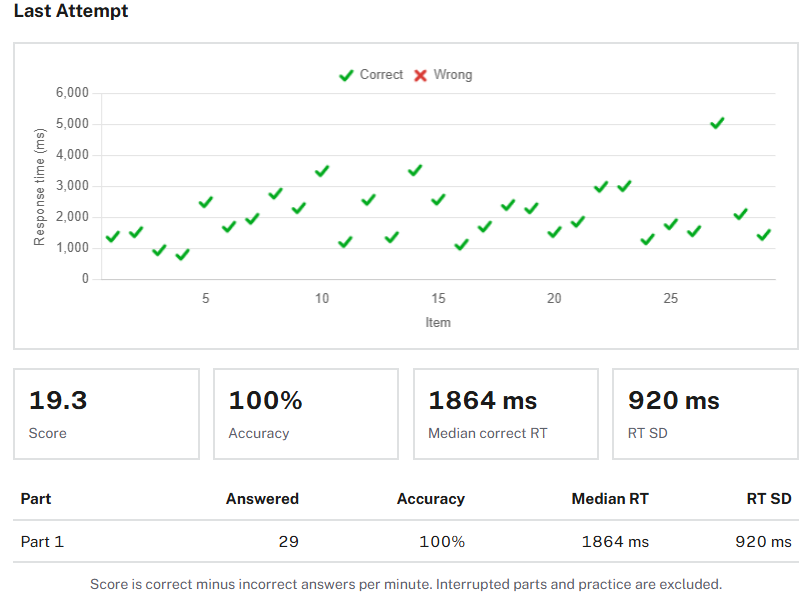Click the 'Answered' column header
The image size is (806, 611).
click(x=262, y=498)
